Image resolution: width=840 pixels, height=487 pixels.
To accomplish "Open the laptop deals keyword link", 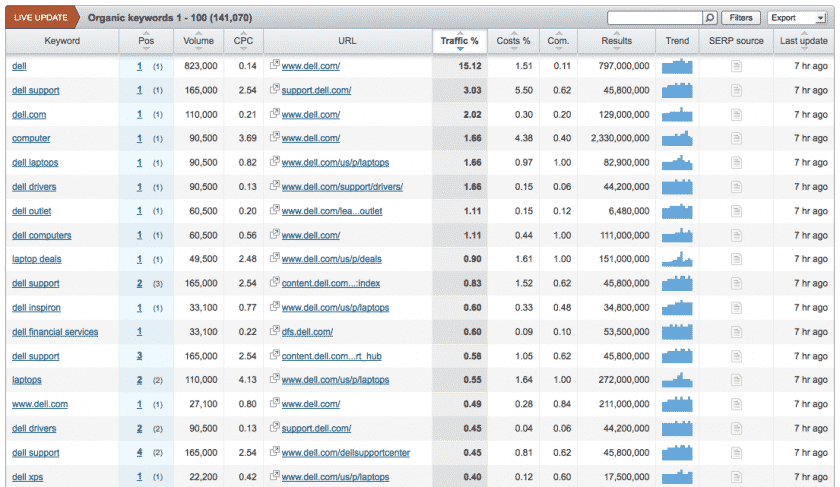I will point(36,259).
